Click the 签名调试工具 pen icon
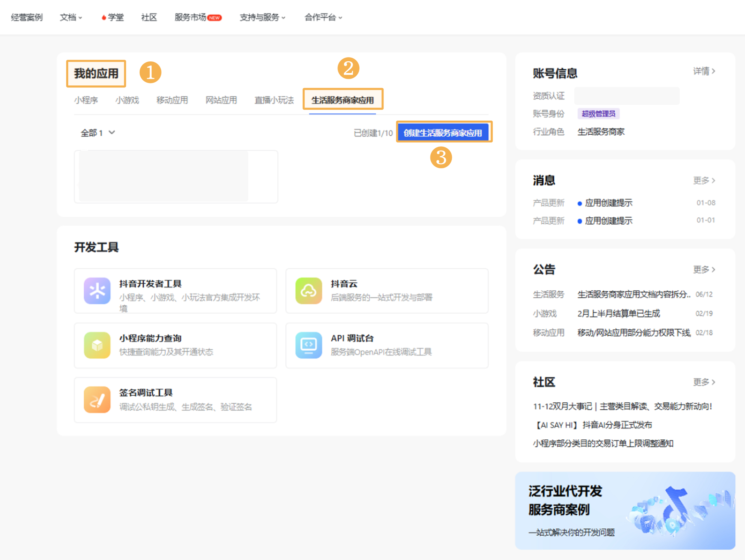745x560 pixels. click(97, 400)
